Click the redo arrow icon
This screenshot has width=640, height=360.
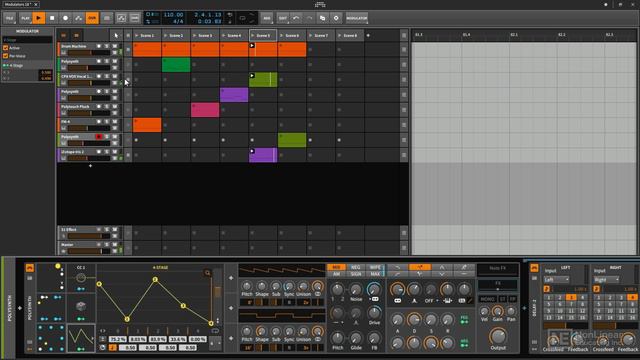pyautogui.click(x=309, y=18)
